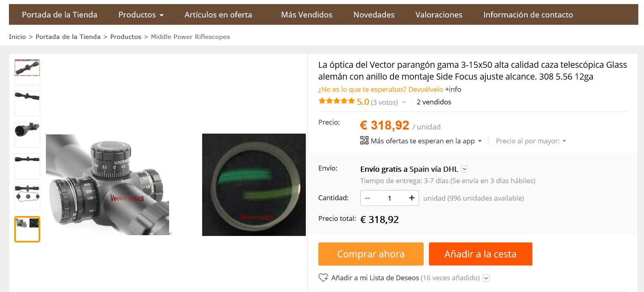Screen dimensions: 644x292
Task: Increase quantity with the plus button
Action: click(411, 198)
